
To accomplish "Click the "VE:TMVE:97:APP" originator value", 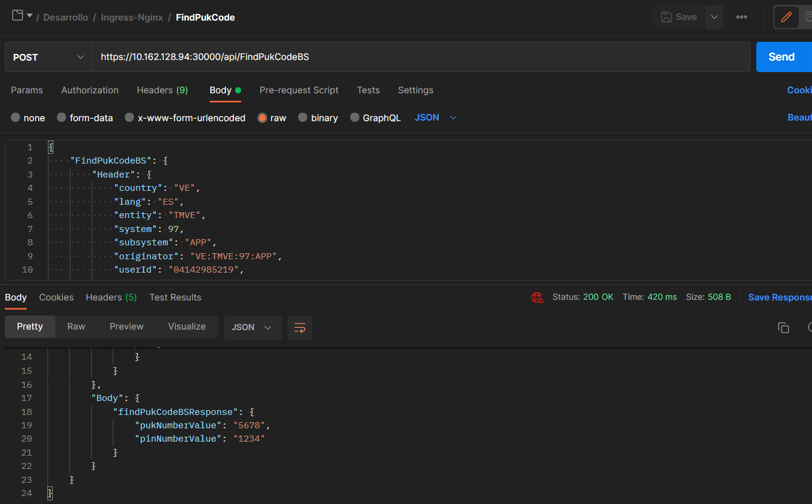I will [234, 256].
